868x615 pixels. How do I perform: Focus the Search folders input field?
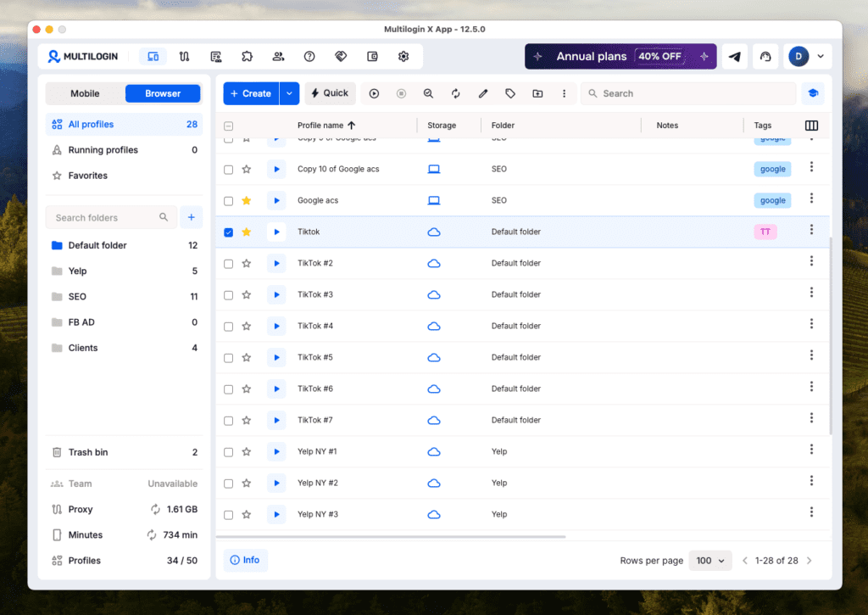(x=111, y=217)
